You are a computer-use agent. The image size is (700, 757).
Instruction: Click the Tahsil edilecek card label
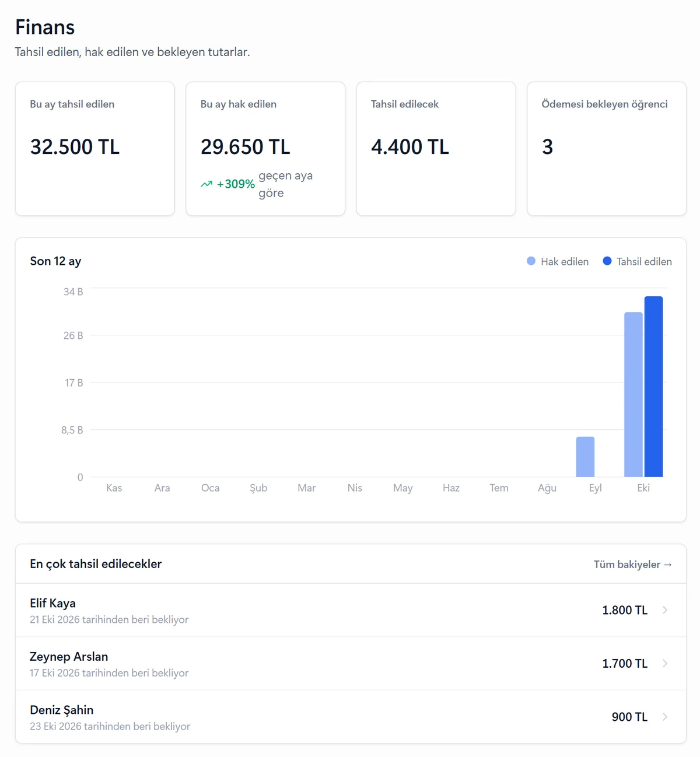(x=405, y=104)
